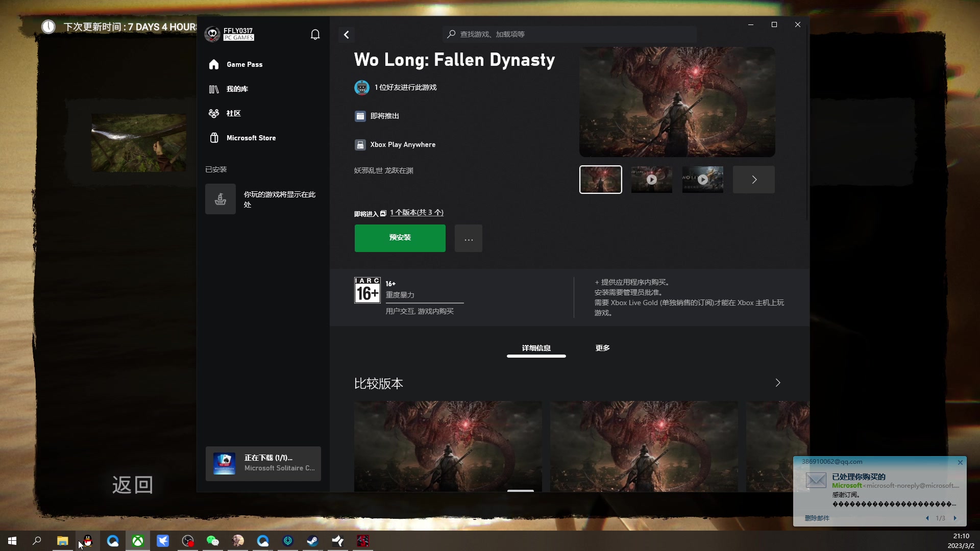Click 删除邮件 in the mail notification
The image size is (980, 551).
pyautogui.click(x=817, y=518)
